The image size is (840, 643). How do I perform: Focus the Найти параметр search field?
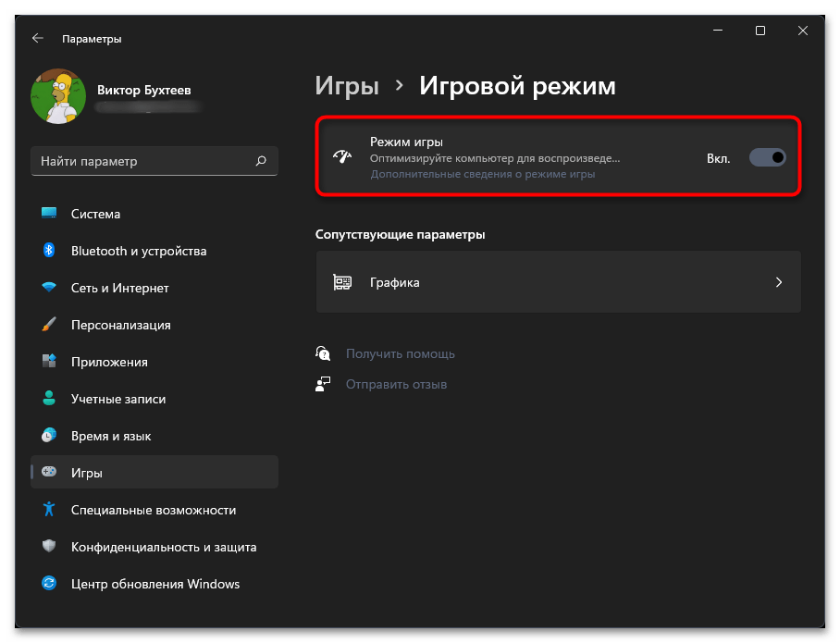(154, 161)
